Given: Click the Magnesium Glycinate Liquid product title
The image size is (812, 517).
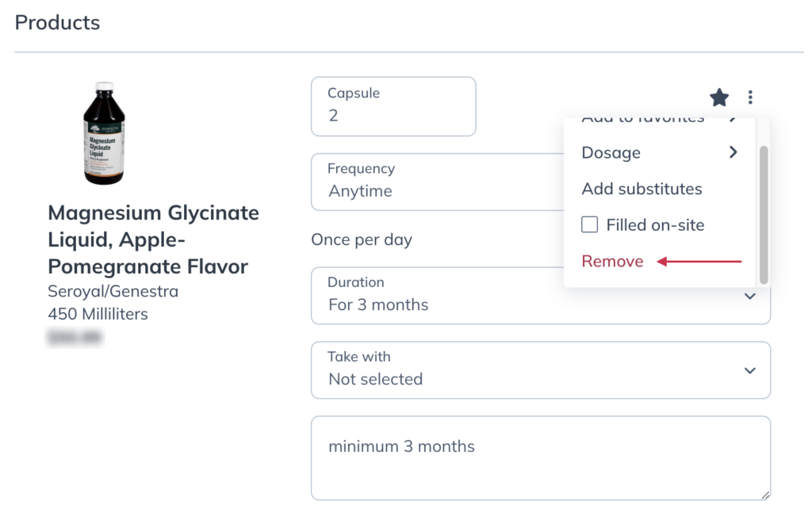Looking at the screenshot, I should pos(153,239).
